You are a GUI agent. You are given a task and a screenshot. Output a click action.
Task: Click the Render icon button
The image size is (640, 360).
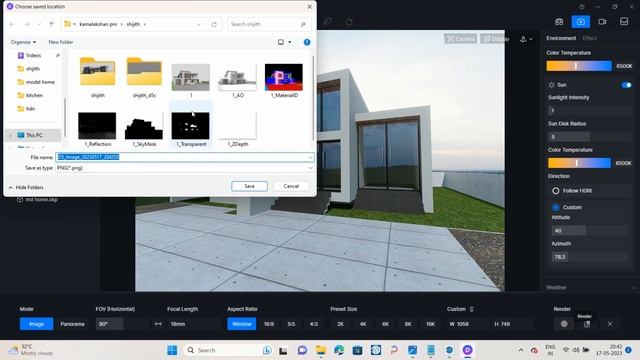coord(587,324)
